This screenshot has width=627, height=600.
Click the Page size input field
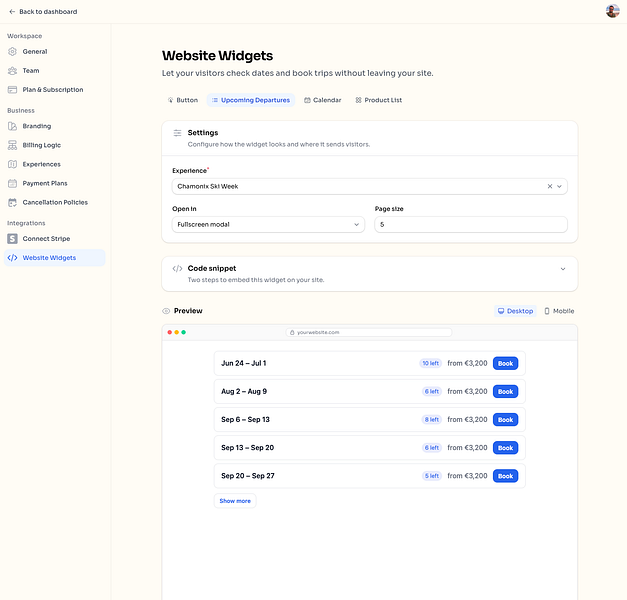(x=471, y=224)
